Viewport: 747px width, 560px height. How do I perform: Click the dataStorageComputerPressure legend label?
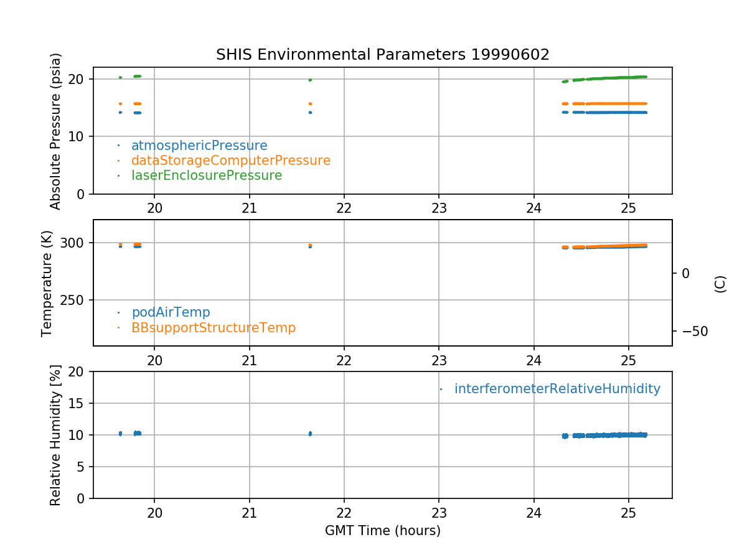coord(230,161)
